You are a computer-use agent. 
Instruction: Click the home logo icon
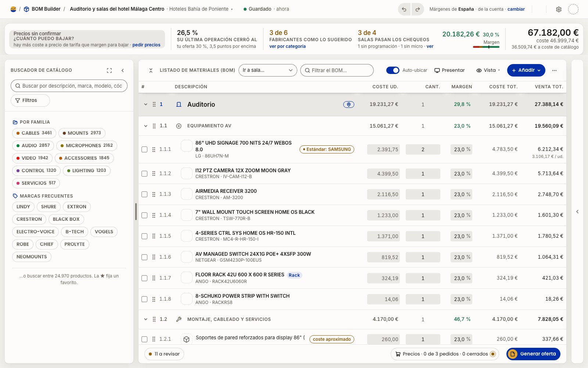pos(13,9)
